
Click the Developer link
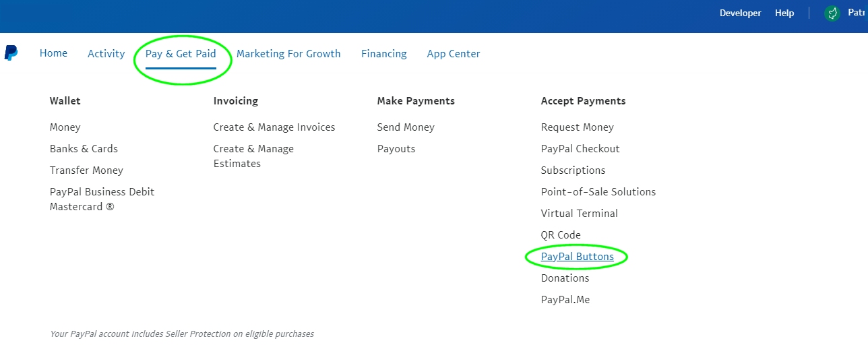pyautogui.click(x=740, y=13)
